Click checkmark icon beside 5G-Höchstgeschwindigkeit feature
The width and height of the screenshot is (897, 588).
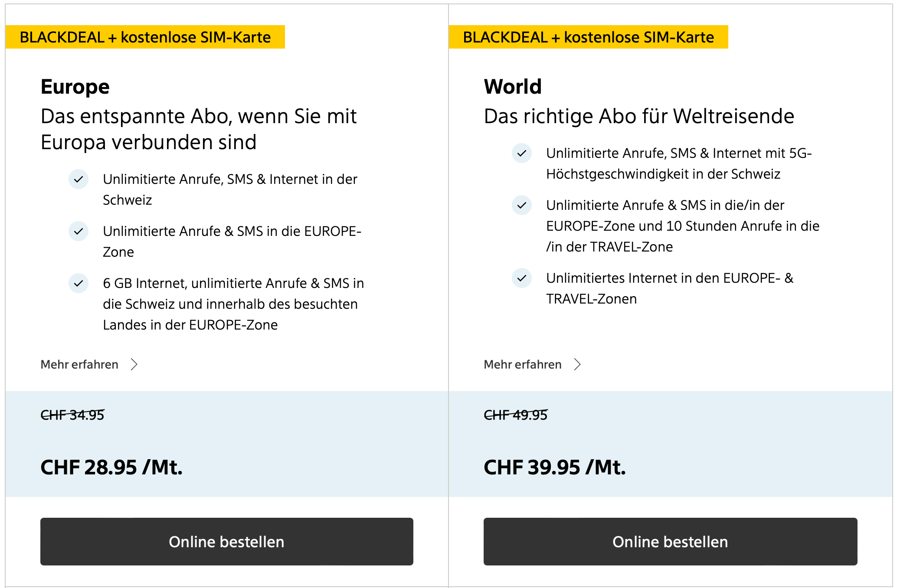tap(522, 153)
